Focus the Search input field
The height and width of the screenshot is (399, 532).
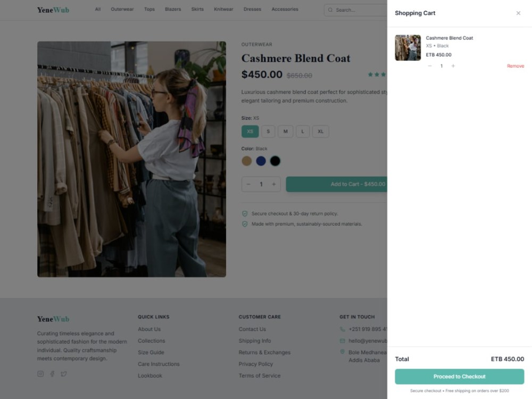pos(355,10)
